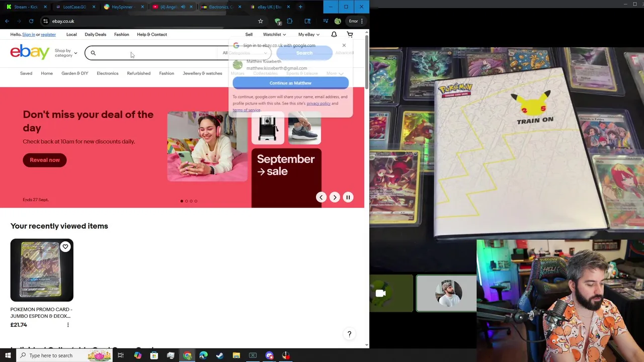Open Steam from the taskbar
The height and width of the screenshot is (362, 644).
click(220, 355)
